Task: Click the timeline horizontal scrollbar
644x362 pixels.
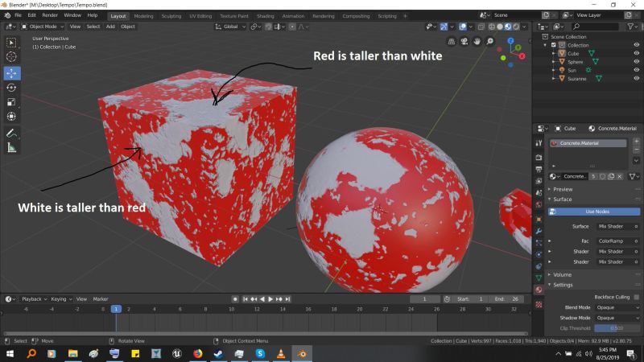Action: point(266,334)
